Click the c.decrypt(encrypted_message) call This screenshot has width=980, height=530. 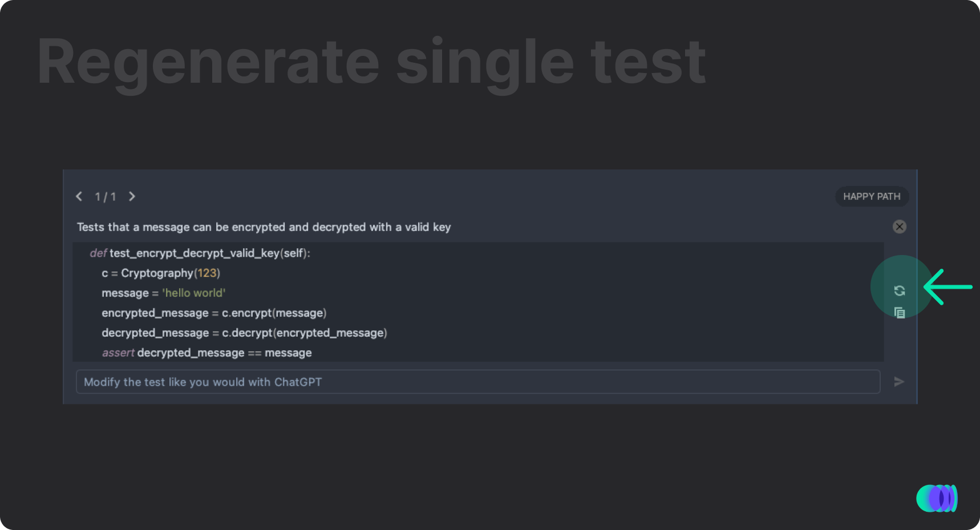305,333
